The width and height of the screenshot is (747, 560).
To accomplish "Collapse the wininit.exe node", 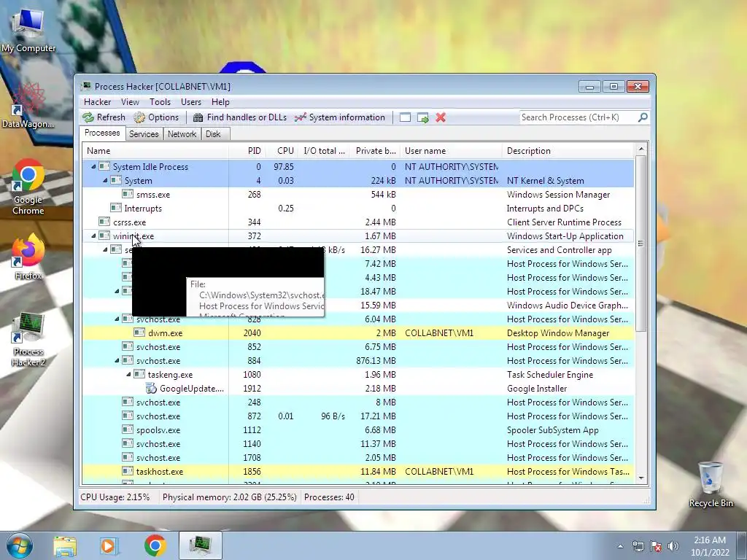I will click(x=94, y=236).
